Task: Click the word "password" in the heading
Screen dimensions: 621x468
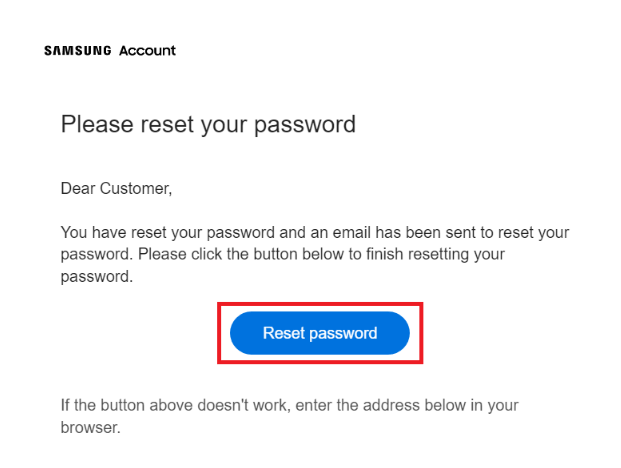Action: click(303, 125)
